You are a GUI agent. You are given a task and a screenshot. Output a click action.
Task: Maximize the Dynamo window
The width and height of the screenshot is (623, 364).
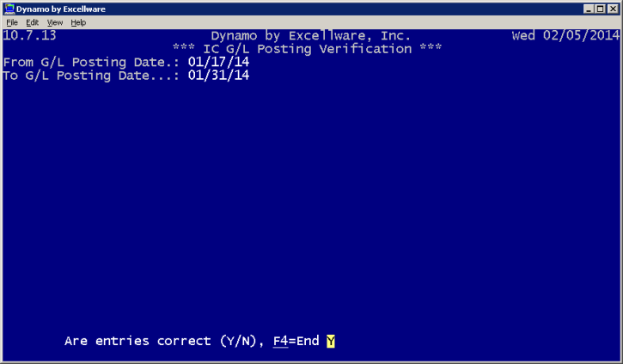coord(601,9)
